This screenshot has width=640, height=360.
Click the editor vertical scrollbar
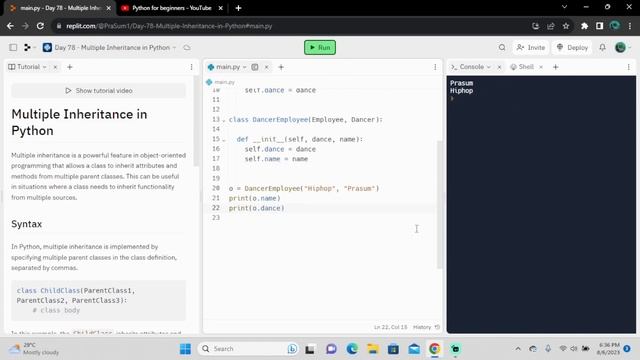[440, 204]
